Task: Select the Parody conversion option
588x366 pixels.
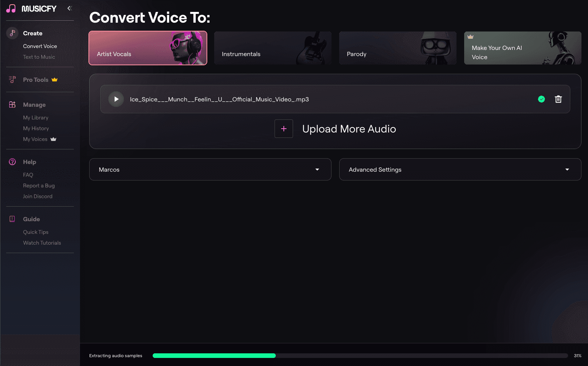Action: [x=397, y=48]
